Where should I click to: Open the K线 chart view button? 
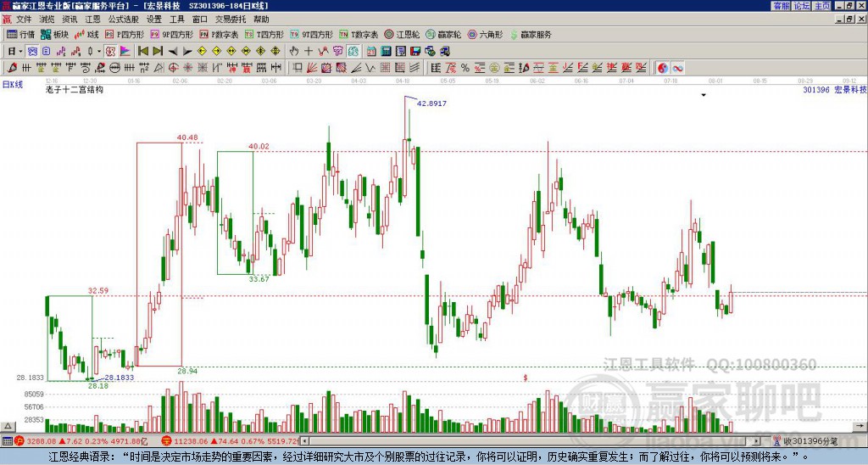(x=87, y=34)
